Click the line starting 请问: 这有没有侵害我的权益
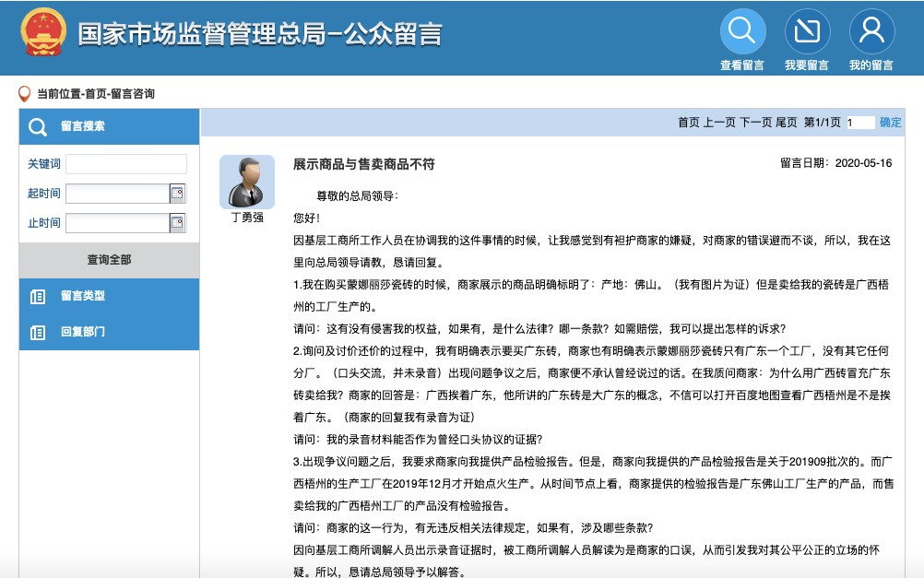This screenshot has height=578, width=924. pos(539,329)
